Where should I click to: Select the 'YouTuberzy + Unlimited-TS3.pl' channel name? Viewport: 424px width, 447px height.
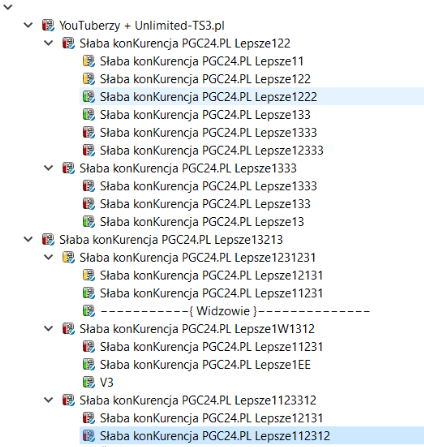[x=142, y=26]
